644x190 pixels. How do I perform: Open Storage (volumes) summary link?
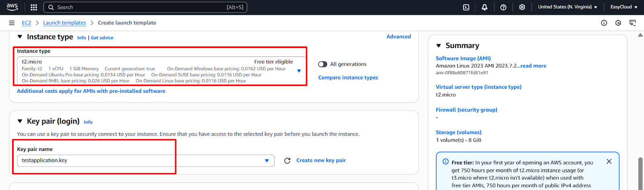click(458, 132)
